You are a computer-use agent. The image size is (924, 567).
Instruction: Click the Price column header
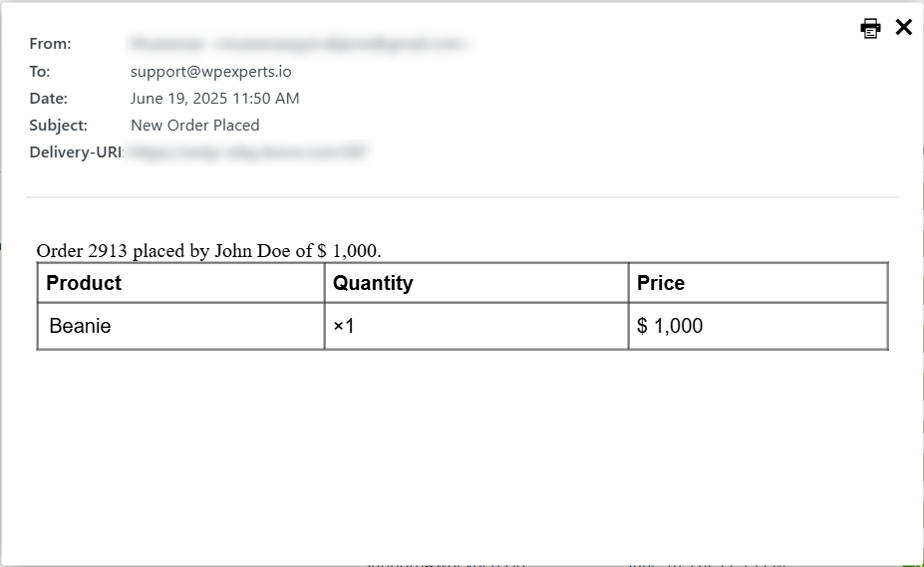pos(661,283)
